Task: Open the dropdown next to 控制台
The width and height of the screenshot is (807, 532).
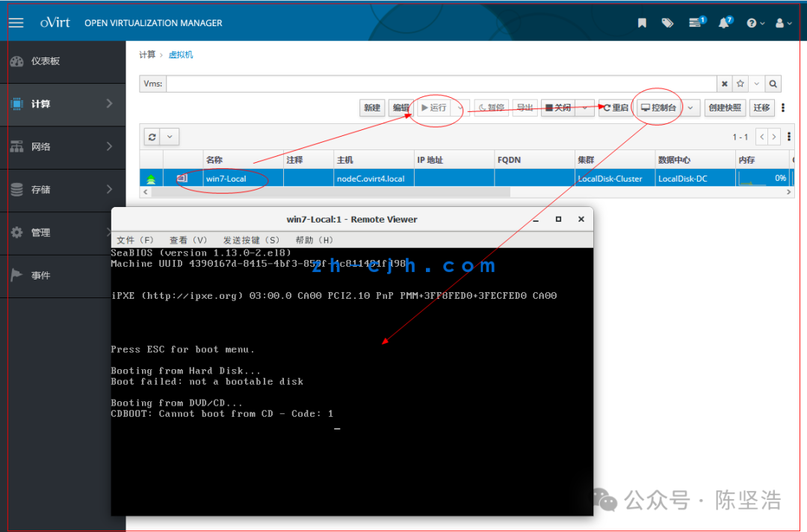Action: 690,108
